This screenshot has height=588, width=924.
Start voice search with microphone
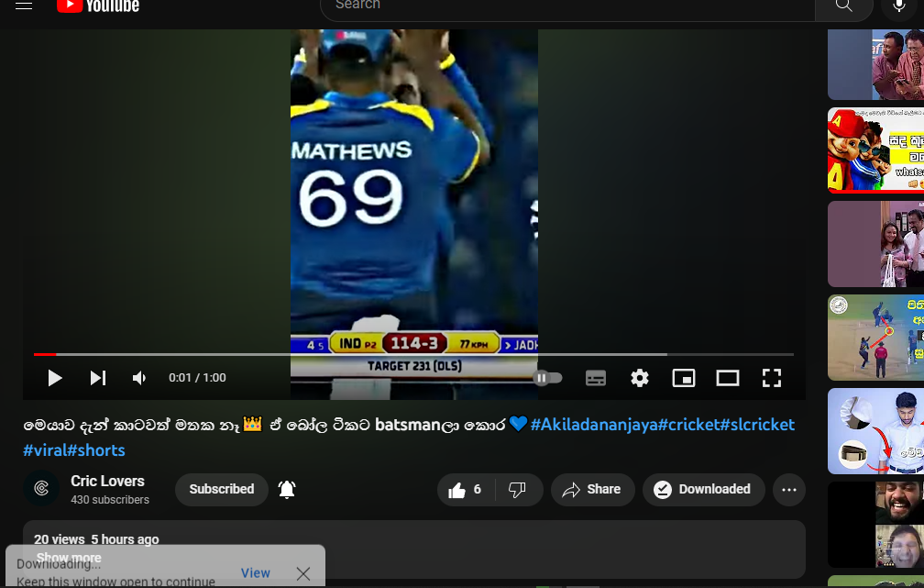[898, 7]
